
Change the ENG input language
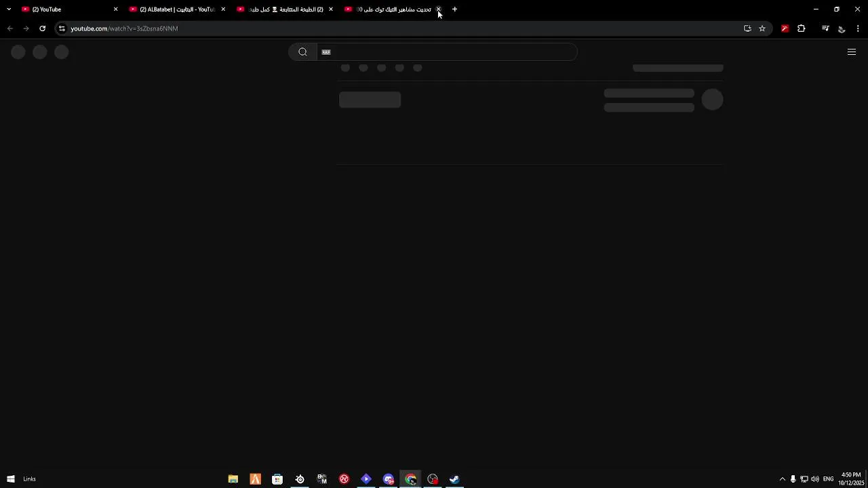coord(828,479)
